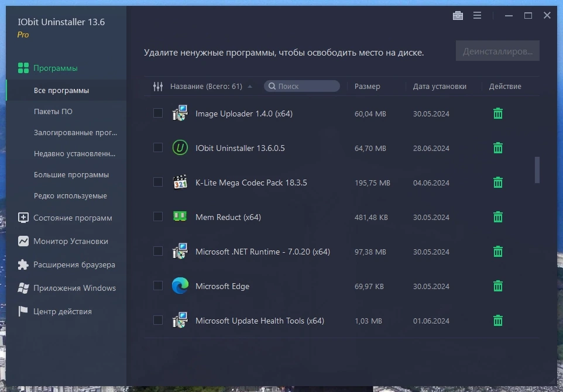Tick the Microsoft Update Health Tools checkbox
The image size is (563, 392).
[158, 320]
